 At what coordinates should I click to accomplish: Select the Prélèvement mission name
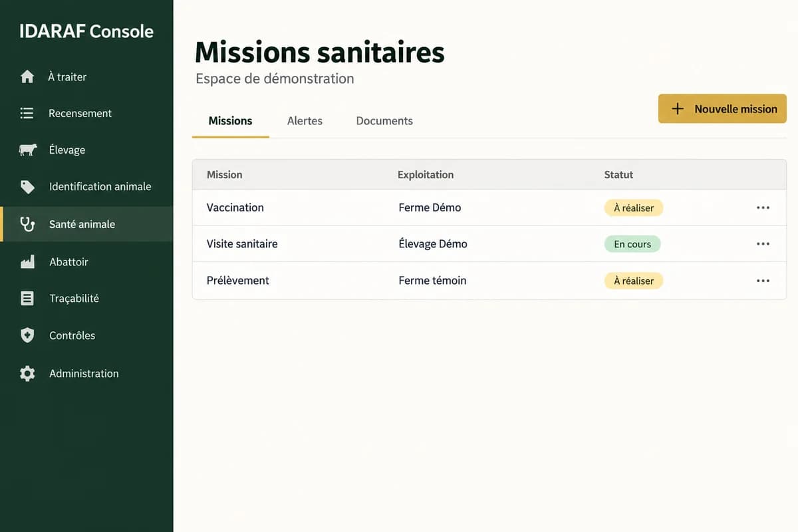[238, 281]
